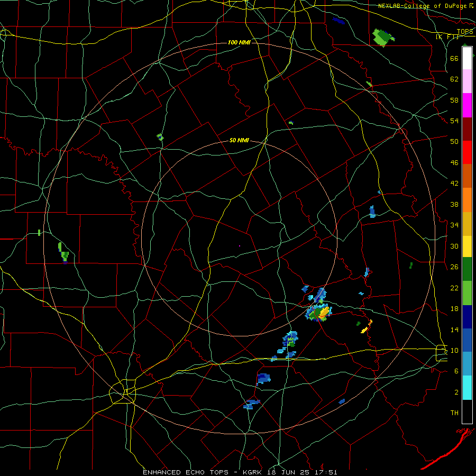Click the 62 legend value

point(454,79)
